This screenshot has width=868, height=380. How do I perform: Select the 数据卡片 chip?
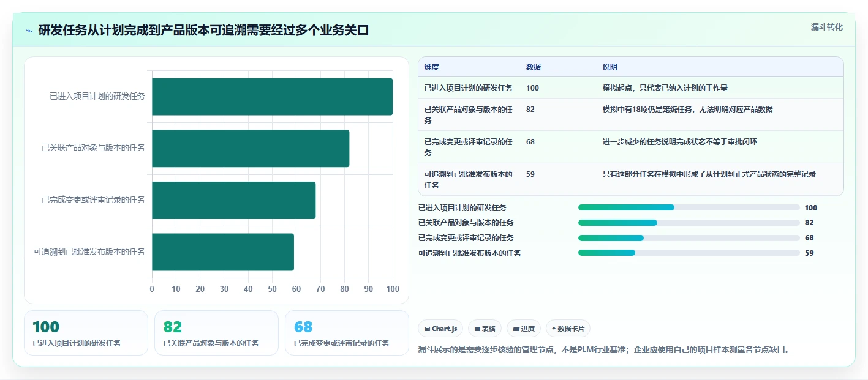click(x=568, y=329)
